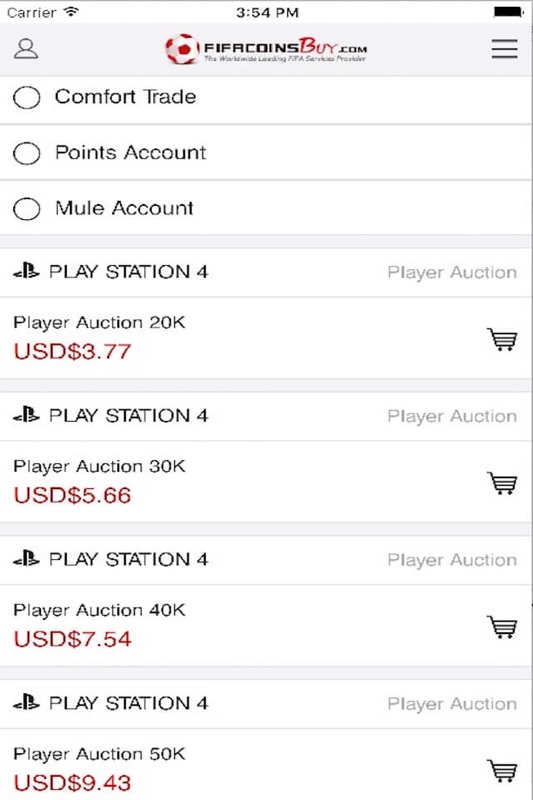The height and width of the screenshot is (800, 533).
Task: Select the Comfort Trade radio option
Action: [x=27, y=97]
